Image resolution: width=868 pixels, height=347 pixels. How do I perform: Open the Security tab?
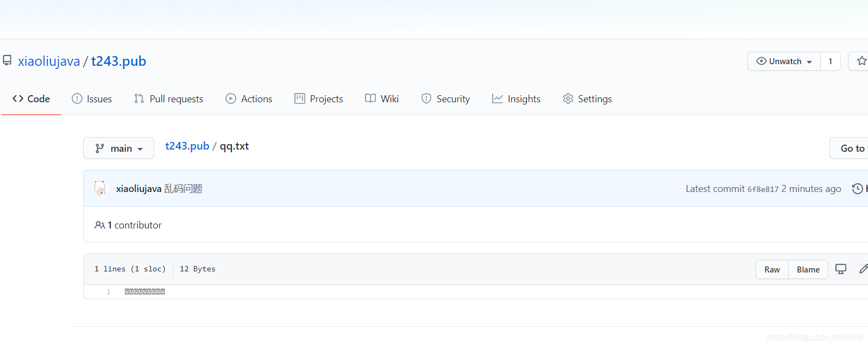point(445,99)
